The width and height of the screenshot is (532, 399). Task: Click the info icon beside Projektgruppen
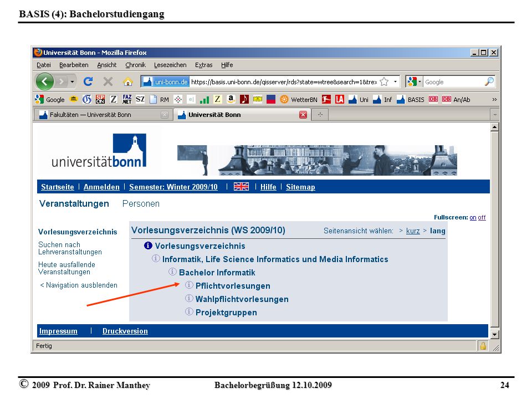pos(189,311)
